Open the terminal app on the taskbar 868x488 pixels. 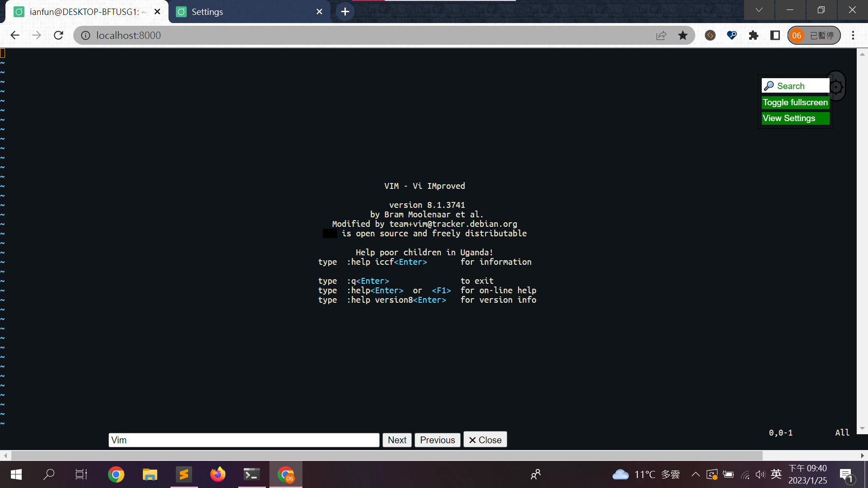pyautogui.click(x=252, y=474)
